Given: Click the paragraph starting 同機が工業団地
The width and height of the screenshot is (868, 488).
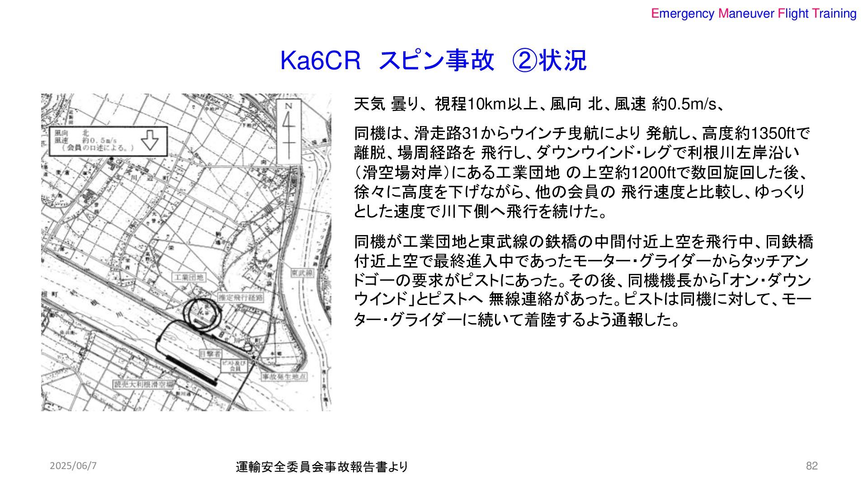Looking at the screenshot, I should tap(582, 281).
